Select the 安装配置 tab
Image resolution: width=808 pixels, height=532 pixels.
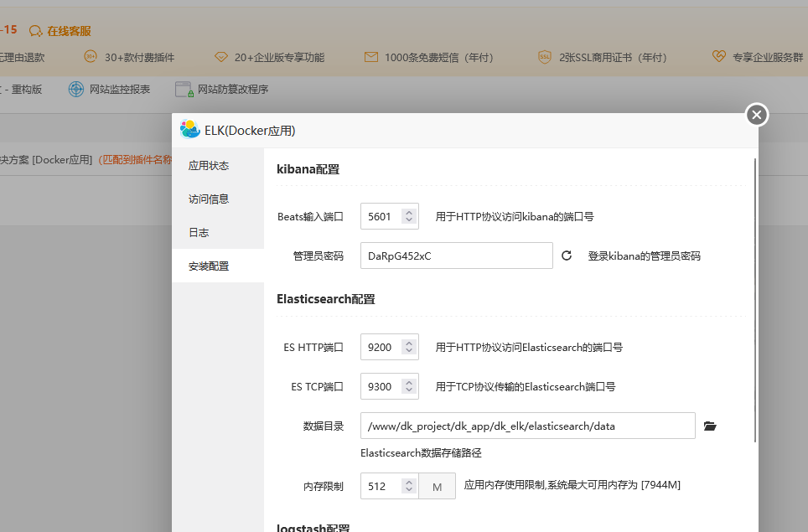pyautogui.click(x=218, y=266)
